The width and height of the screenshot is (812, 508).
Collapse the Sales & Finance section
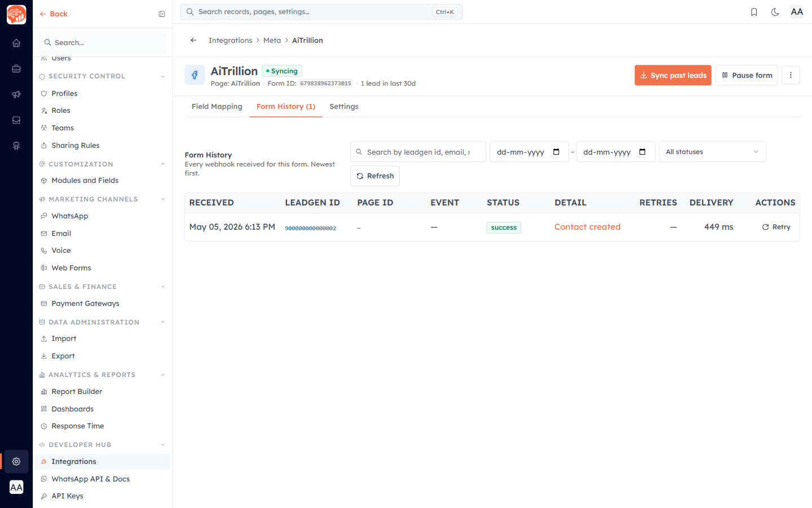tap(163, 287)
